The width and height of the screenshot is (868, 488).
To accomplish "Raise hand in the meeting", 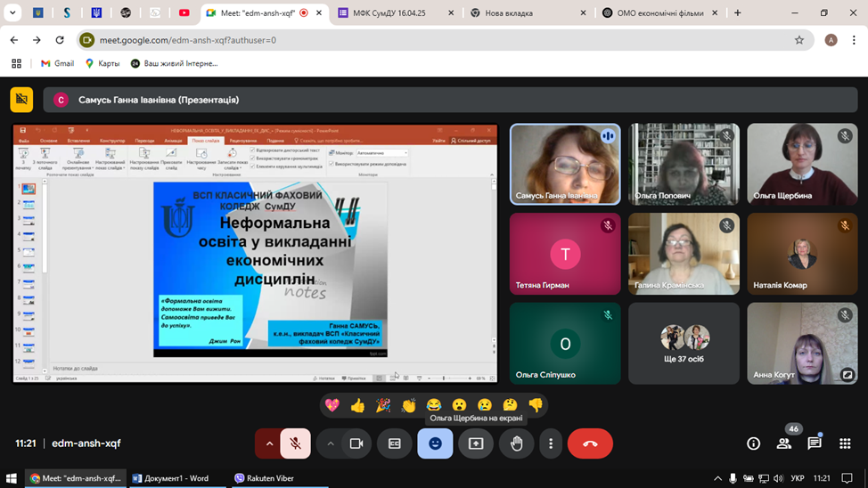I will [516, 443].
